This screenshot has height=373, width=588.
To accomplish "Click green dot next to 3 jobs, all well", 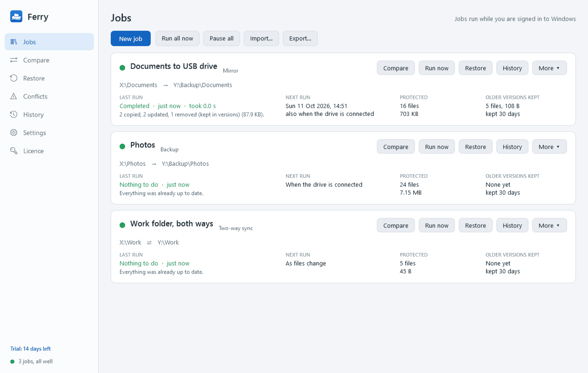I will pos(12,361).
